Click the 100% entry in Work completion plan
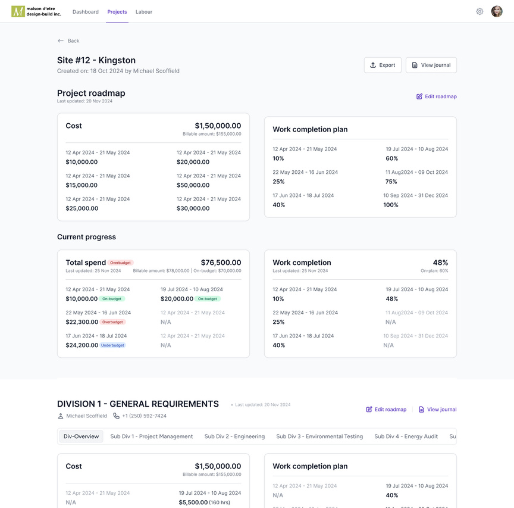The height and width of the screenshot is (508, 514). 391,205
